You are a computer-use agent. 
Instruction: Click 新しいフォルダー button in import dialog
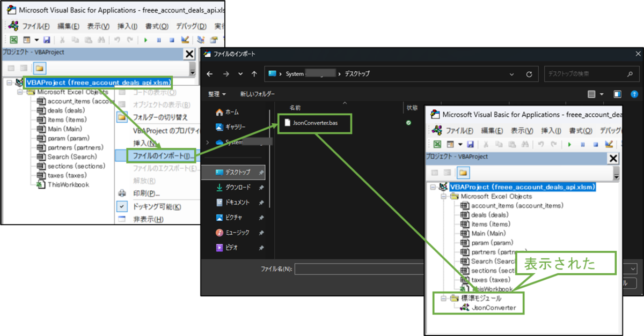point(257,94)
